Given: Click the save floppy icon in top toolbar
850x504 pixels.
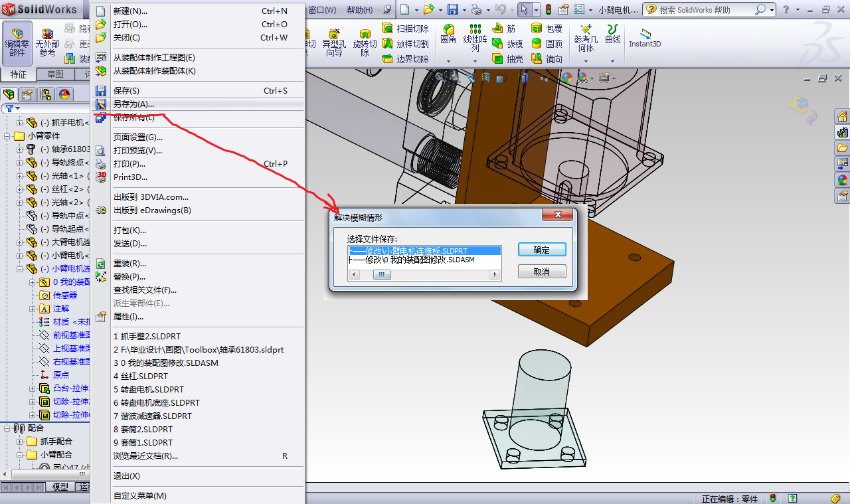Looking at the screenshot, I should click(x=452, y=10).
